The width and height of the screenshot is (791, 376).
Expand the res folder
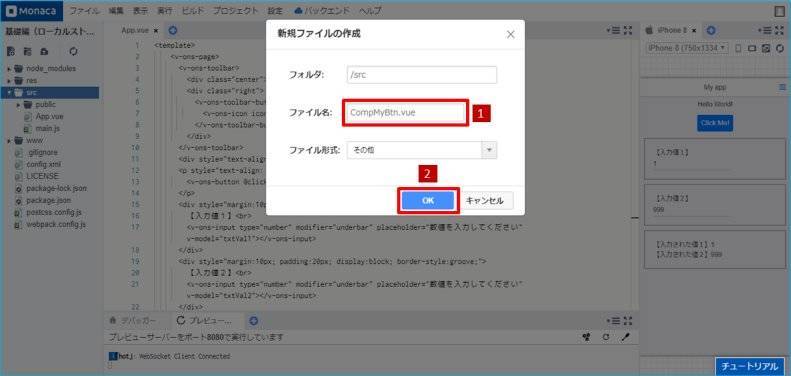pos(9,81)
